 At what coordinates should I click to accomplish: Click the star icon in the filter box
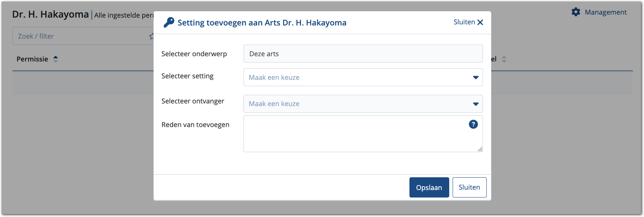tap(152, 36)
